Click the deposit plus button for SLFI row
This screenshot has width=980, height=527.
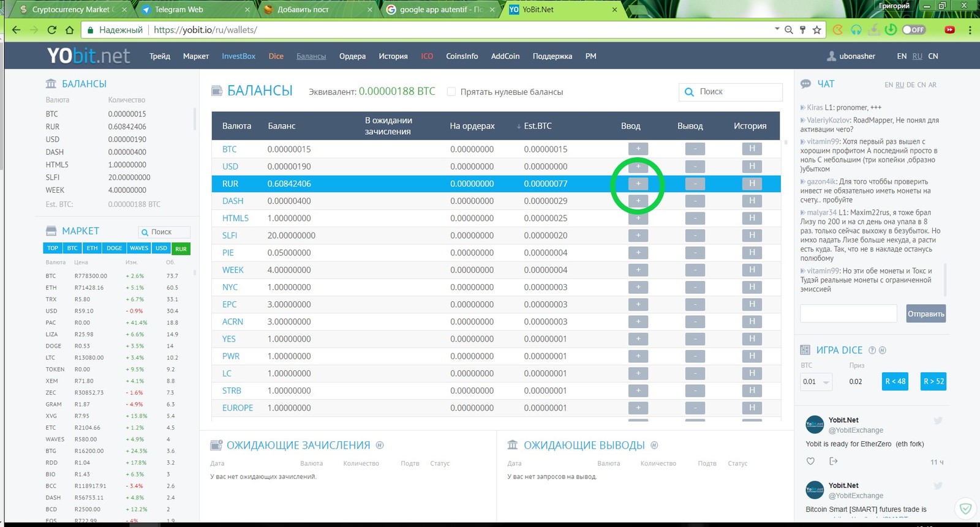click(638, 235)
